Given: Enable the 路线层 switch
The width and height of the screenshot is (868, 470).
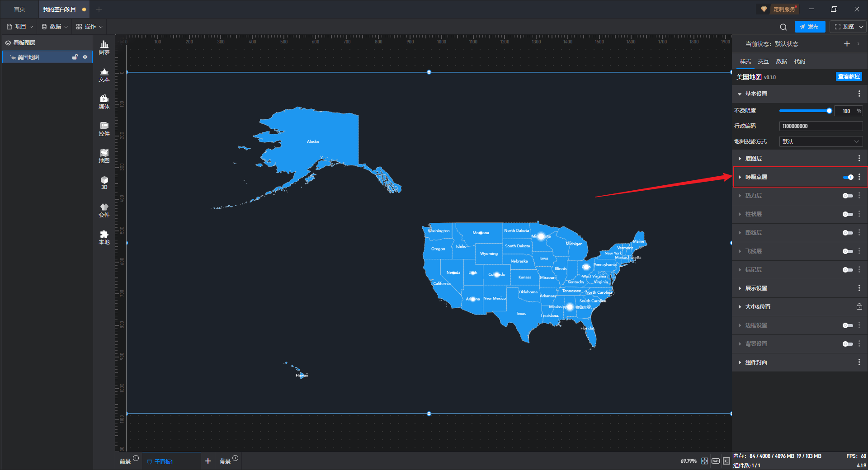Looking at the screenshot, I should (x=848, y=233).
